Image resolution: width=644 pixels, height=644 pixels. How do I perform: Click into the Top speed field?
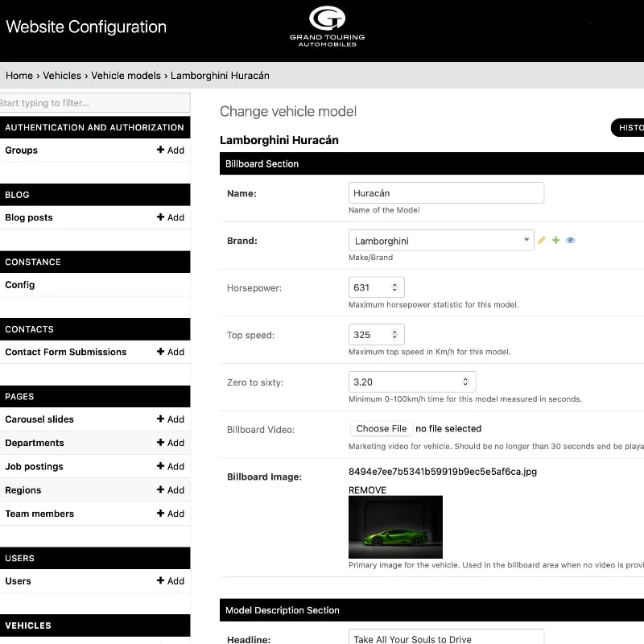(376, 334)
